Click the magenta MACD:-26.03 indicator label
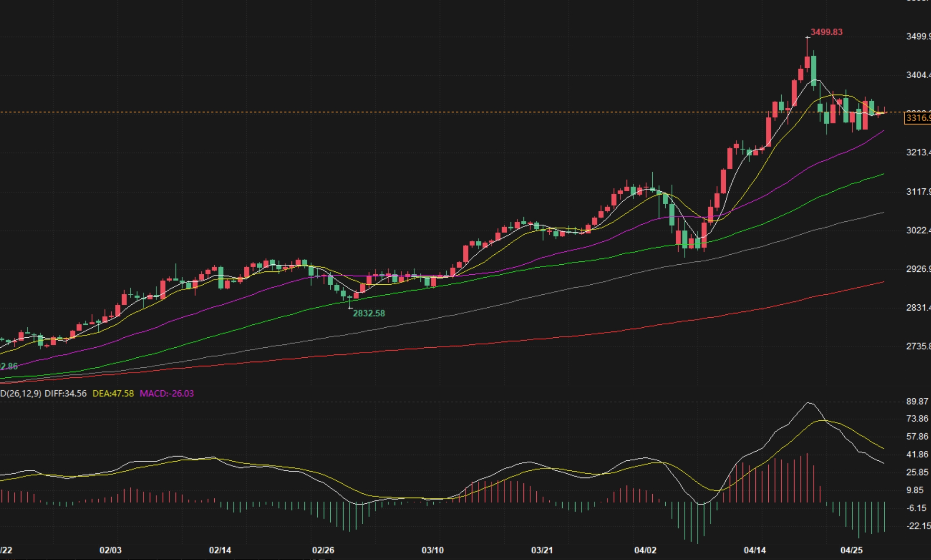This screenshot has height=560, width=931. point(167,394)
